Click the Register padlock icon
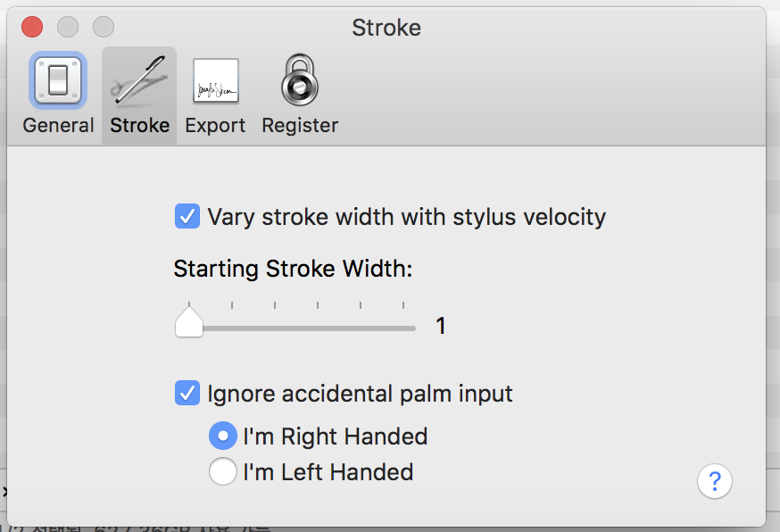The image size is (780, 532). (x=300, y=80)
